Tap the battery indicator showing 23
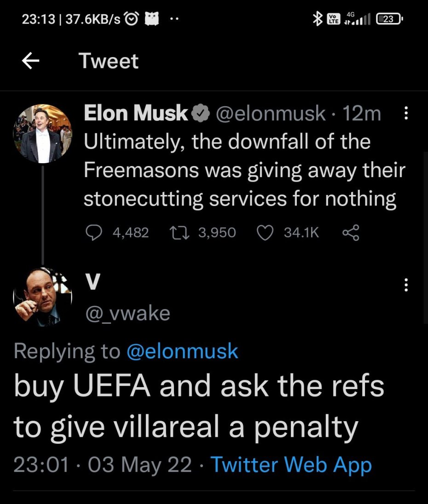Image resolution: width=428 pixels, height=504 pixels. click(x=389, y=18)
